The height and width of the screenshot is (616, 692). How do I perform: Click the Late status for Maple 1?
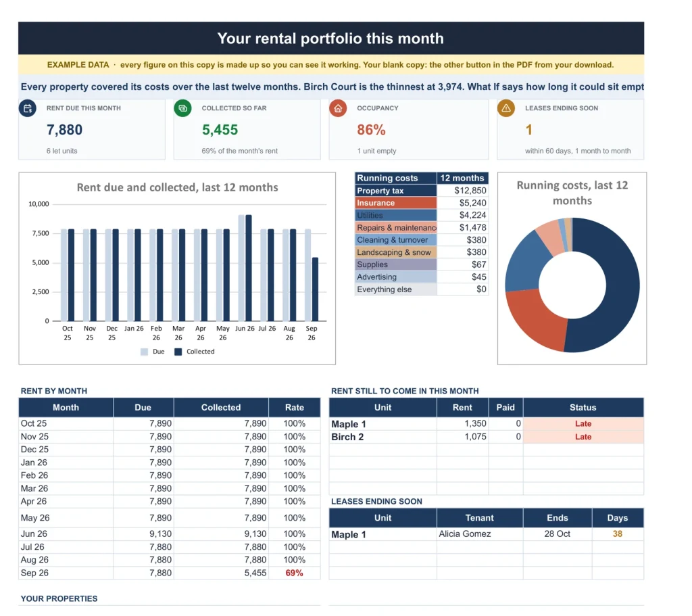pos(583,424)
